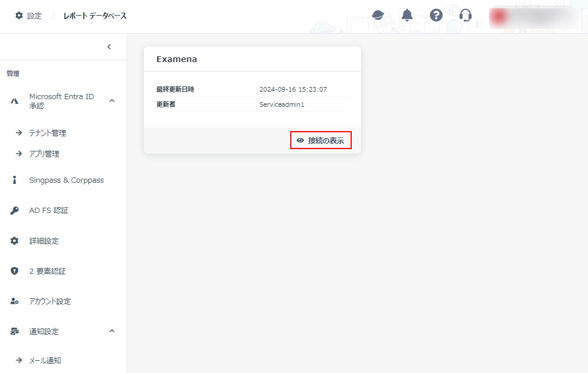The image size is (588, 373).
Task: Select メール通知 in sidebar
Action: pos(45,360)
